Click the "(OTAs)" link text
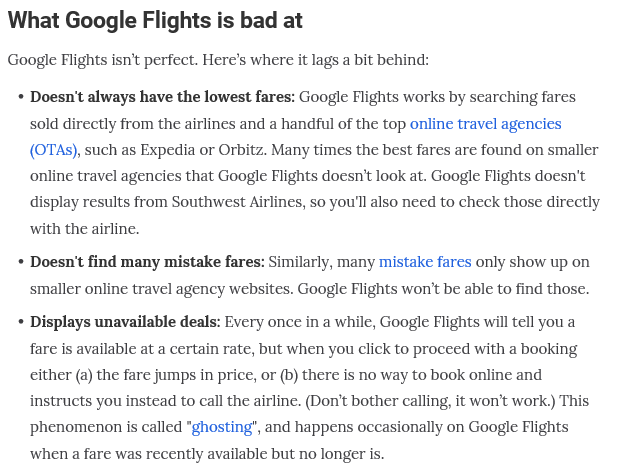Screen dimensions: 620x473 (x=53, y=150)
